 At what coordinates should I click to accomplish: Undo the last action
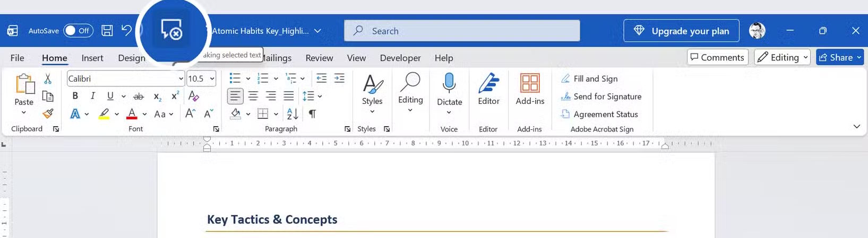point(126,30)
